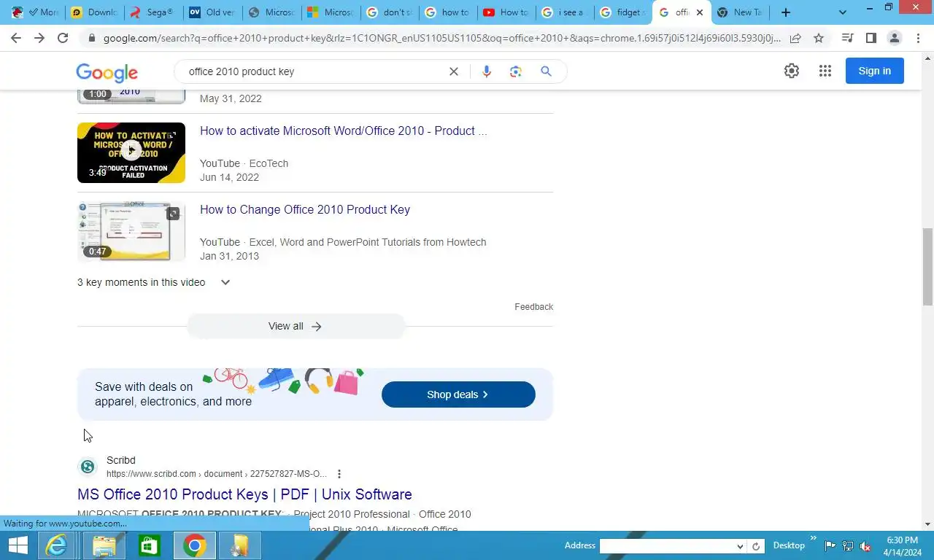Open the Scribd site name label
This screenshot has width=934, height=560.
(x=121, y=460)
